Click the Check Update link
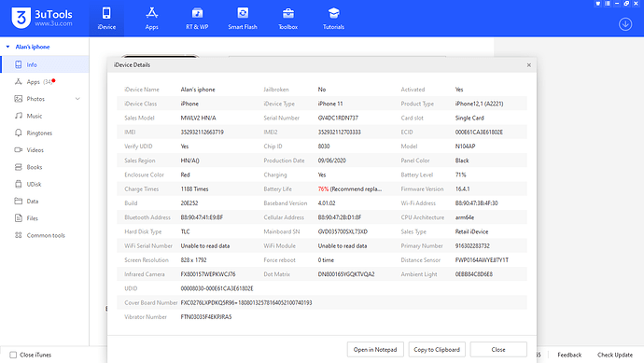This screenshot has height=363, width=644. click(615, 355)
